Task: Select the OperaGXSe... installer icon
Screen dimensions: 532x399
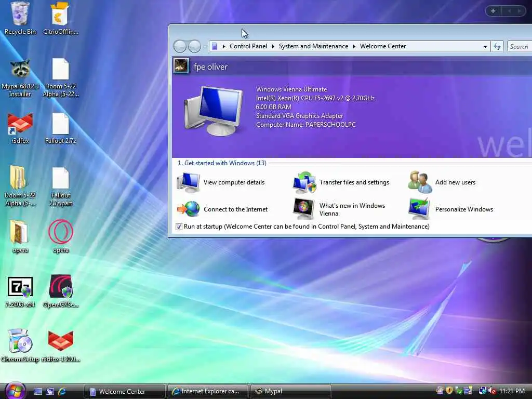Action: (x=60, y=287)
